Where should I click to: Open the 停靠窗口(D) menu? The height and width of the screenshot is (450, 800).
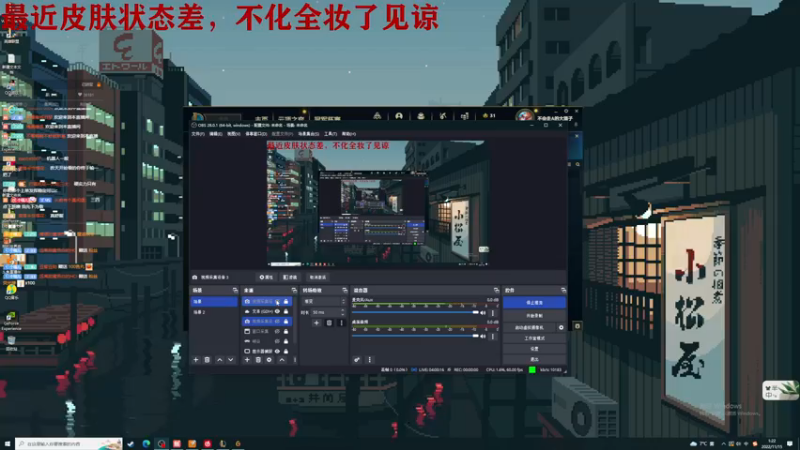tap(256, 134)
